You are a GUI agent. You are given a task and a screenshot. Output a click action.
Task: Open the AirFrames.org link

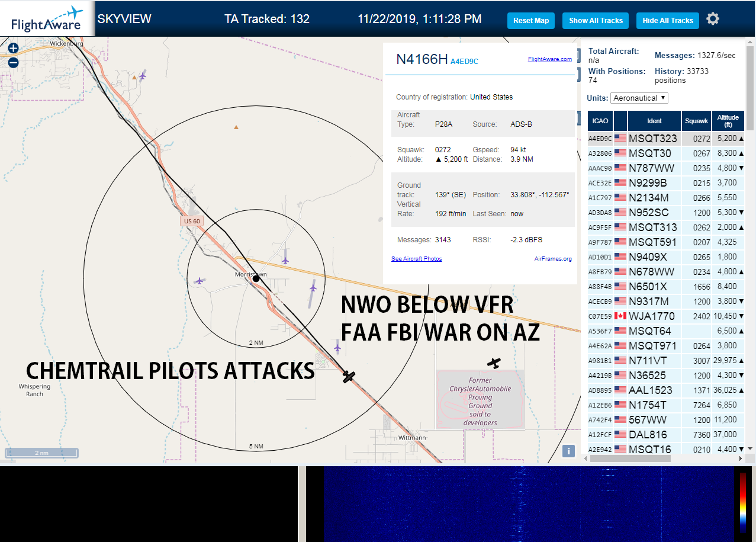[x=553, y=259]
